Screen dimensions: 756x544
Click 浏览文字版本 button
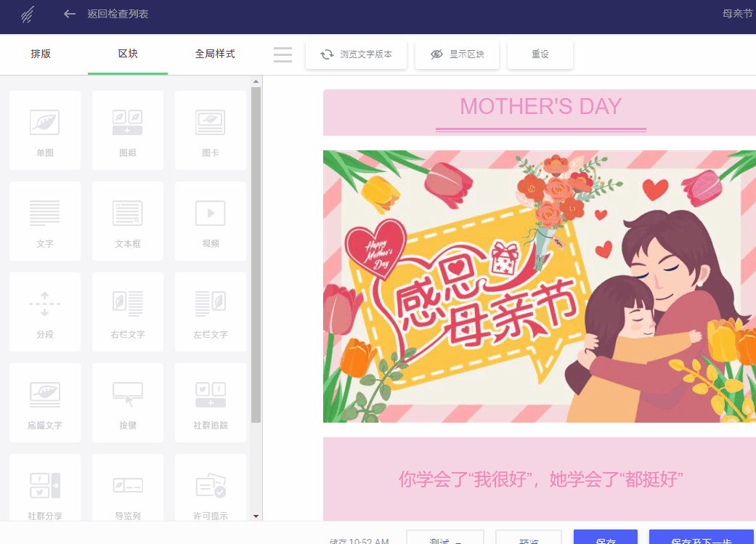(357, 54)
